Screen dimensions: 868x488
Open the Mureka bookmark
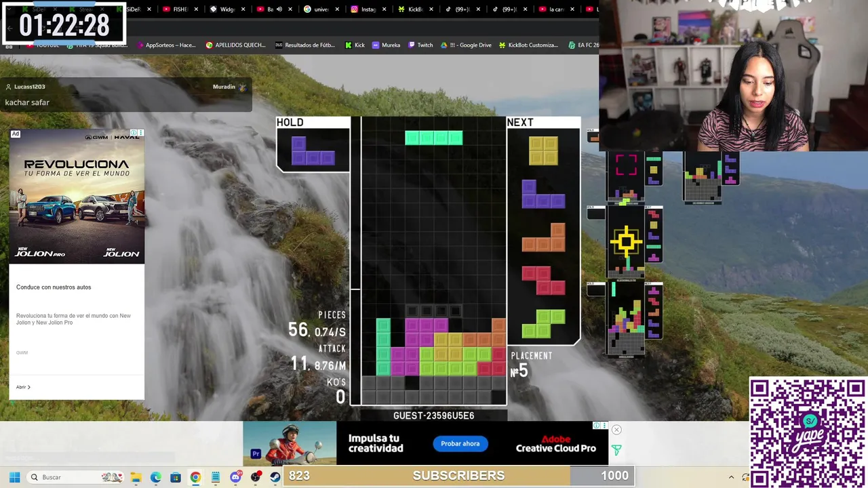click(x=387, y=45)
